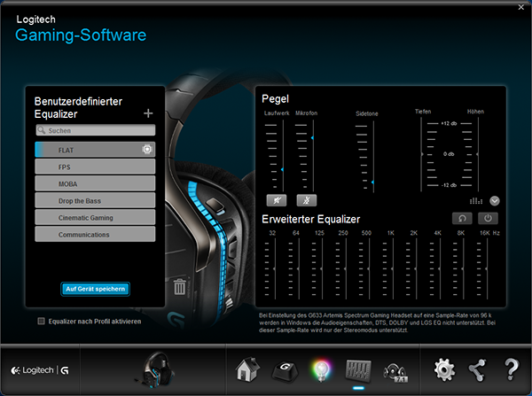Click the Benutzerdefinierter Equalizer heading
This screenshot has height=396, width=532.
click(x=78, y=107)
